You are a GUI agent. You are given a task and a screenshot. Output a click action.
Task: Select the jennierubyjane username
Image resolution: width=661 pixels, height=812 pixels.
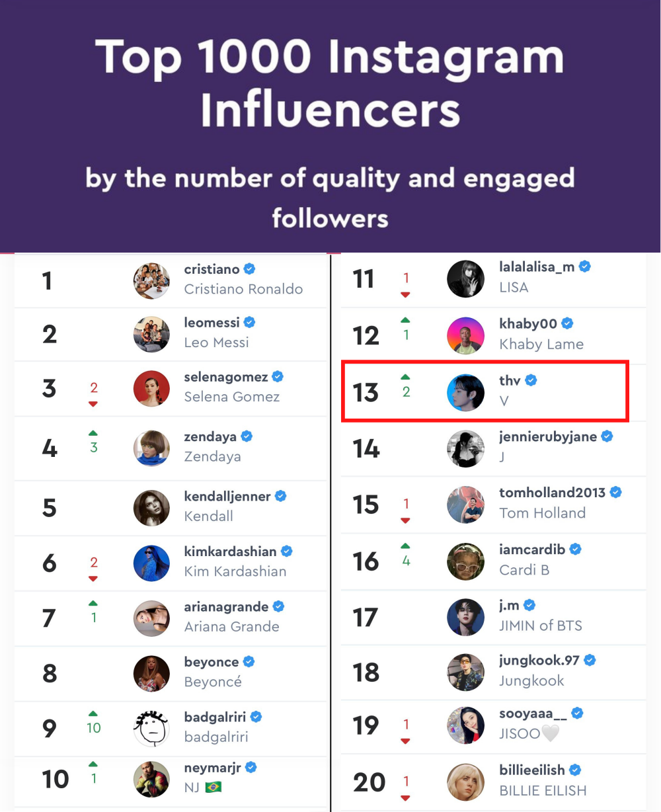tap(548, 437)
